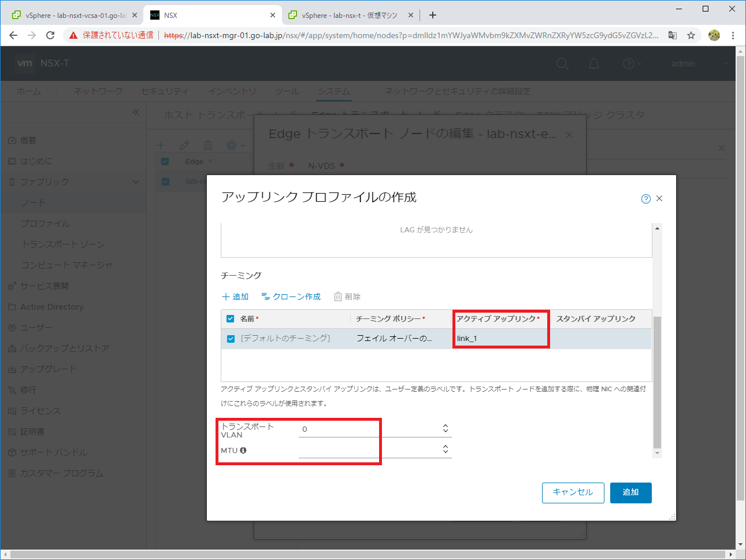746x560 pixels.
Task: Open the gear actions dropdown arrow
Action: (x=243, y=146)
